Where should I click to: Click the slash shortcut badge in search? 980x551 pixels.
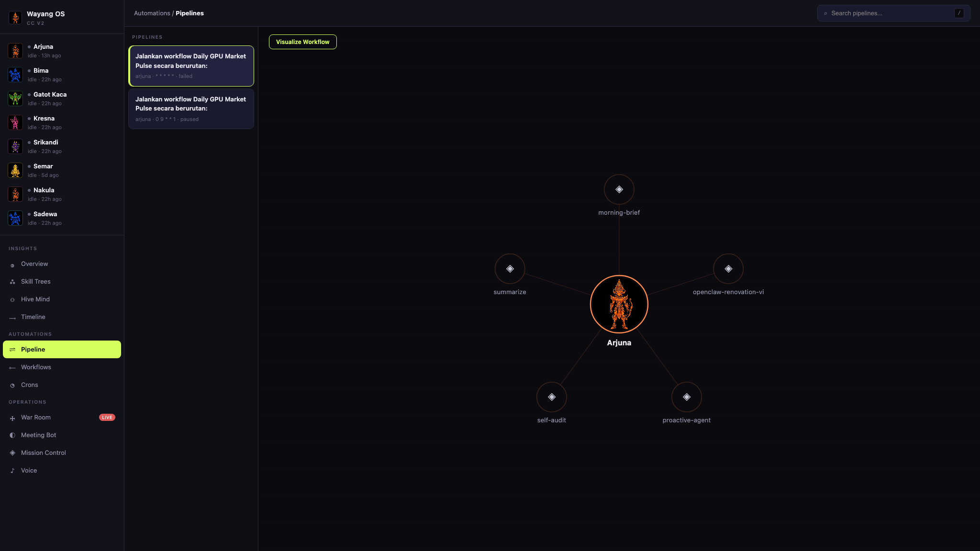click(x=959, y=13)
